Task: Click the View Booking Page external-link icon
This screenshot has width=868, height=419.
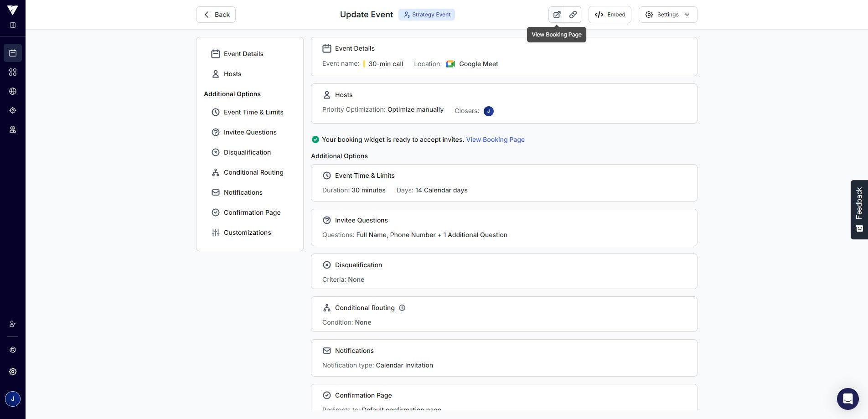Action: click(557, 15)
